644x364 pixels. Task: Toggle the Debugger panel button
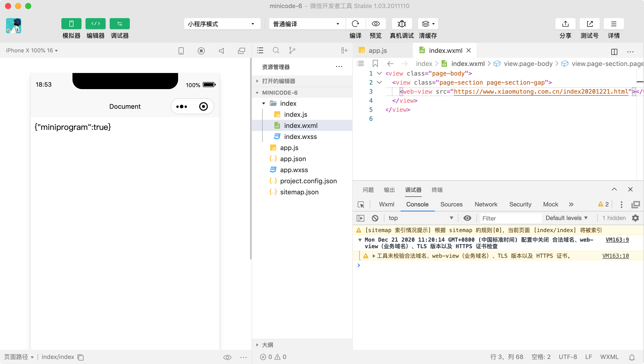click(119, 24)
